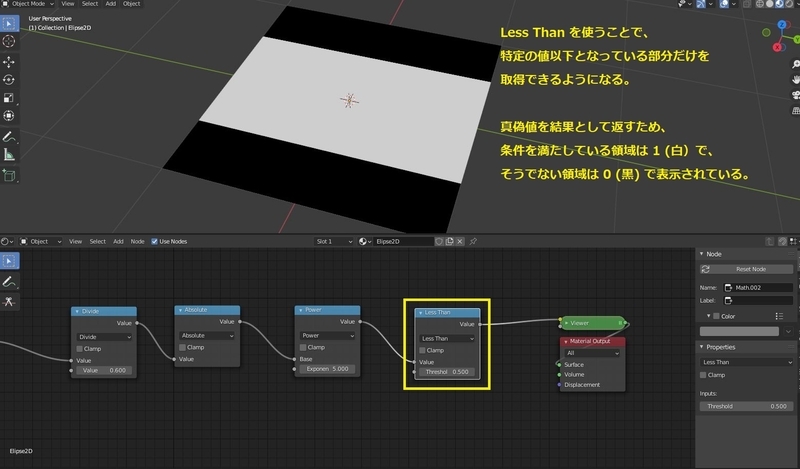Select the Rotate tool
Image resolution: width=800 pixels, height=469 pixels.
tap(9, 80)
